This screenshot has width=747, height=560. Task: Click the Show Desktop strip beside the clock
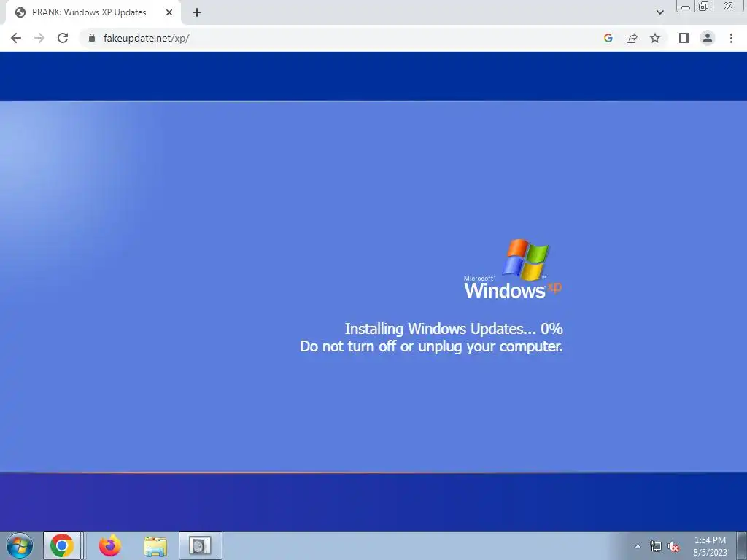741,545
